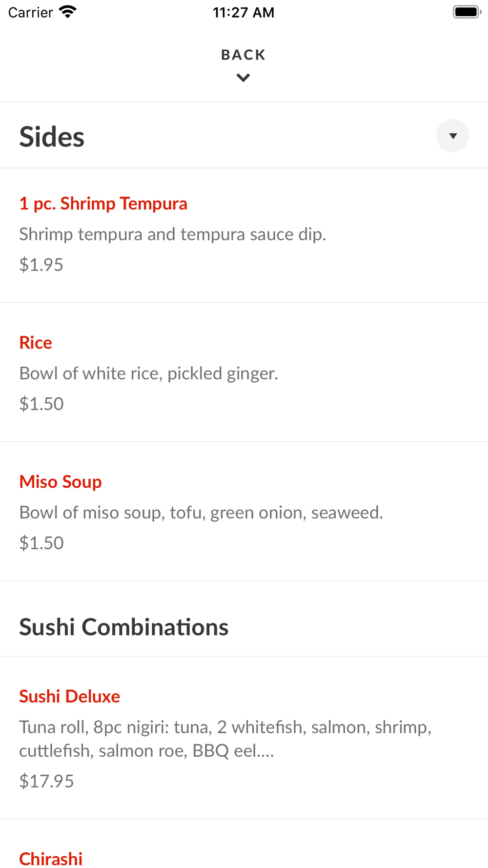The image size is (488, 868).
Task: Click the Sushi Deluxe $17.95 price
Action: click(x=46, y=781)
